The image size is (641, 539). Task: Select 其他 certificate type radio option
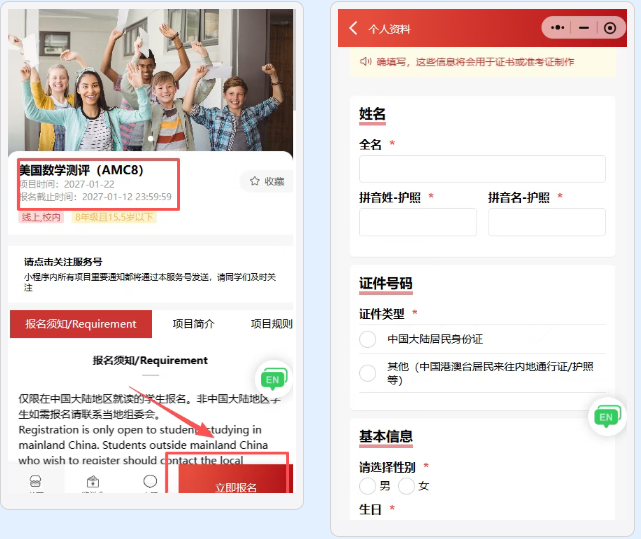click(x=368, y=373)
